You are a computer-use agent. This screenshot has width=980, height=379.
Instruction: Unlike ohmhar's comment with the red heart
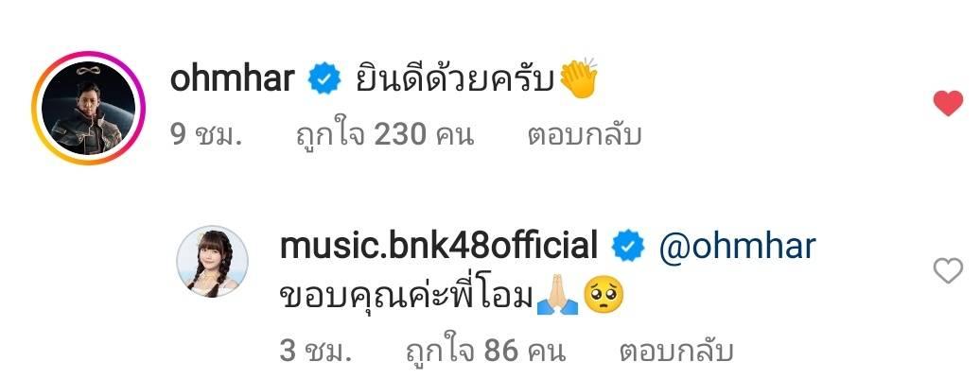[948, 103]
